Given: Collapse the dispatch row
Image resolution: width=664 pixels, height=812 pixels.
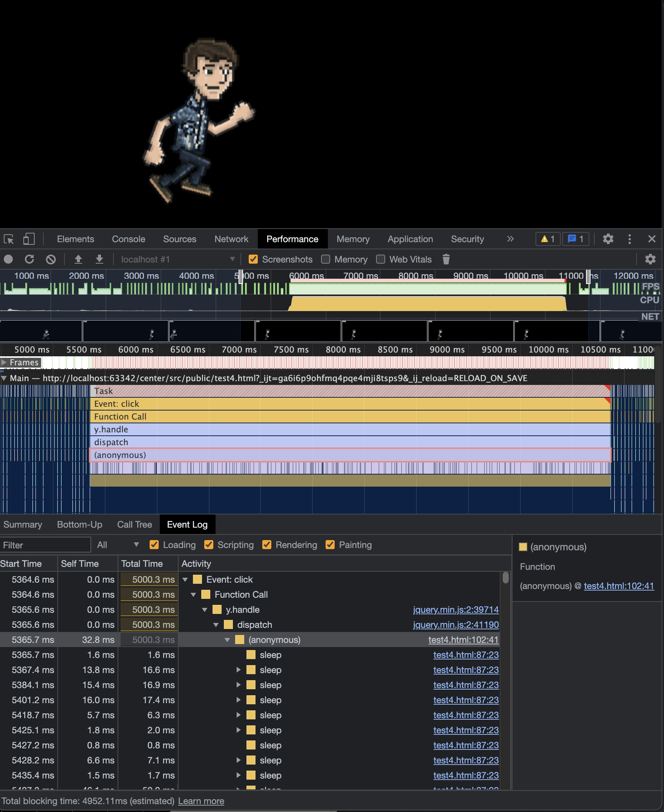Looking at the screenshot, I should [216, 625].
